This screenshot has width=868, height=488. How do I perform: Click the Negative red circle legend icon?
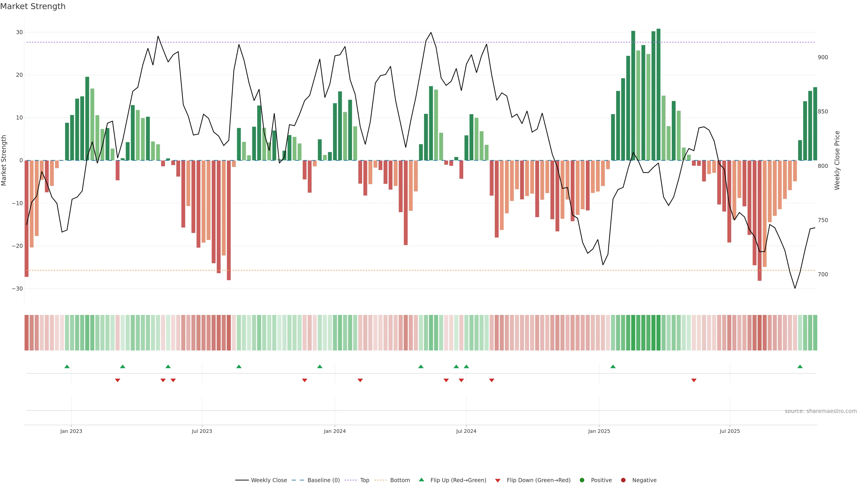pos(623,480)
